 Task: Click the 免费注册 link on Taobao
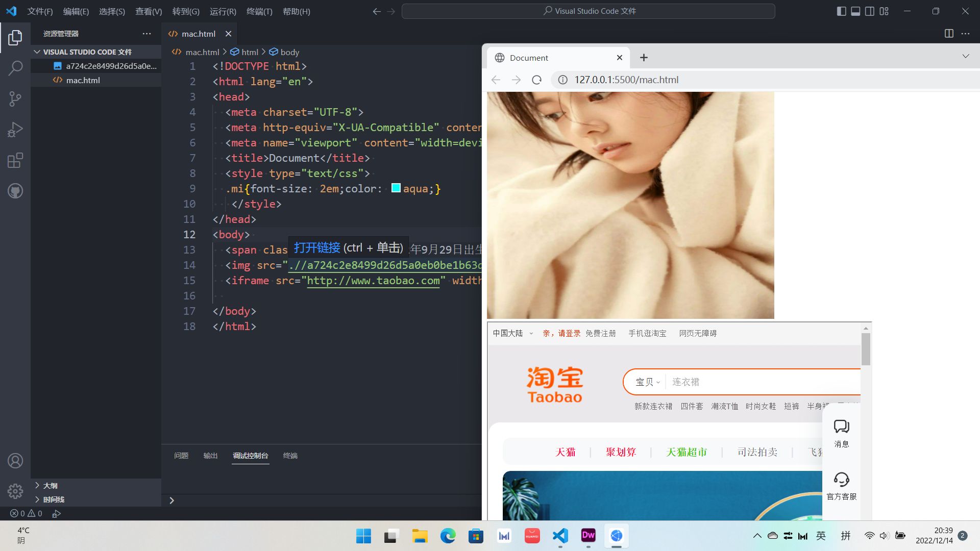click(x=600, y=334)
